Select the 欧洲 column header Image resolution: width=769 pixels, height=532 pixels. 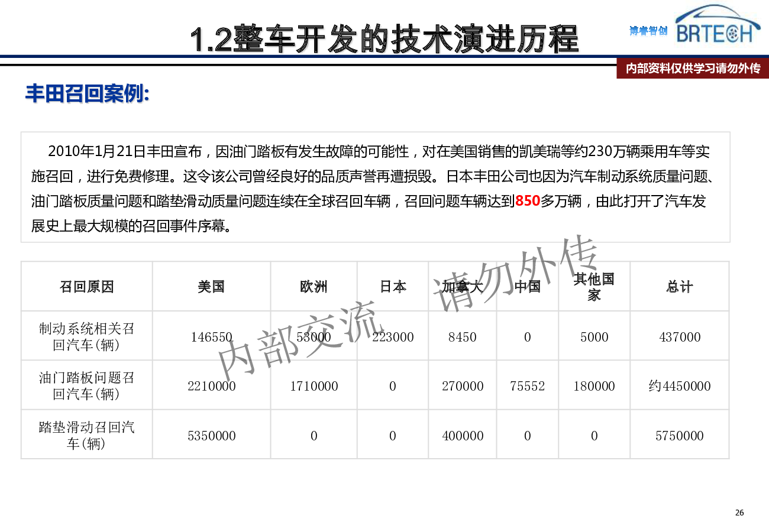pos(314,287)
